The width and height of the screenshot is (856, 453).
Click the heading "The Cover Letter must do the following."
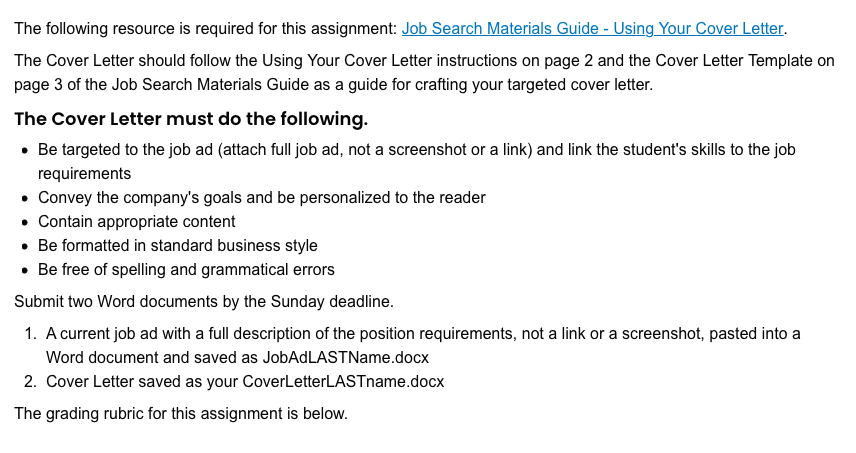click(191, 118)
